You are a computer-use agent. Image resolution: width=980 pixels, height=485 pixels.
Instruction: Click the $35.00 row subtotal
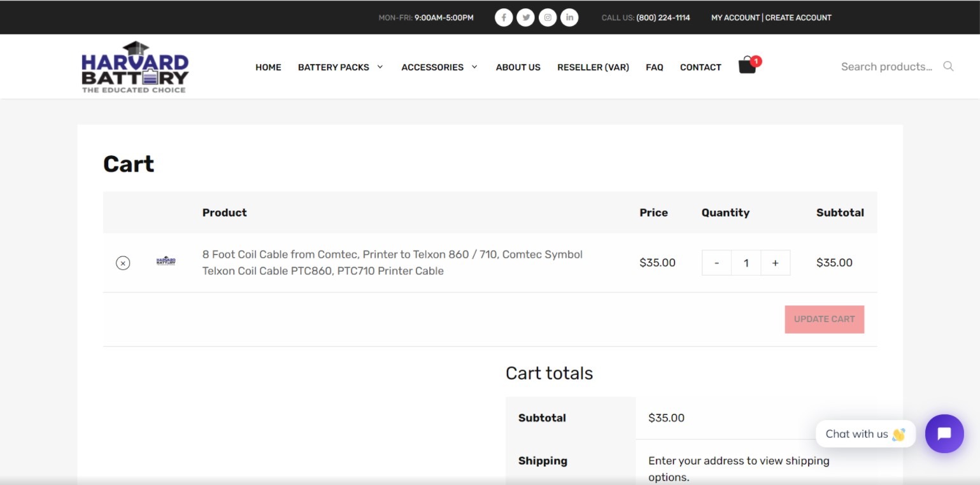pos(834,262)
